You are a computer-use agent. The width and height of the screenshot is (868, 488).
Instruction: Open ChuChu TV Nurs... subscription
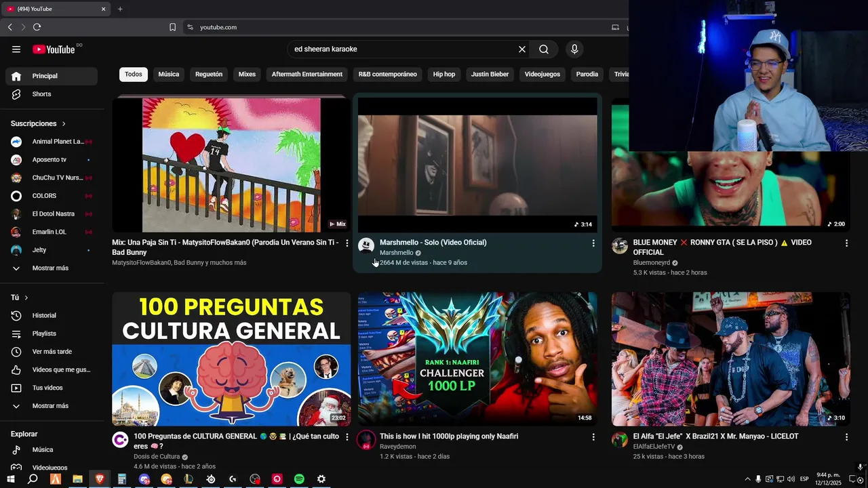(x=52, y=178)
